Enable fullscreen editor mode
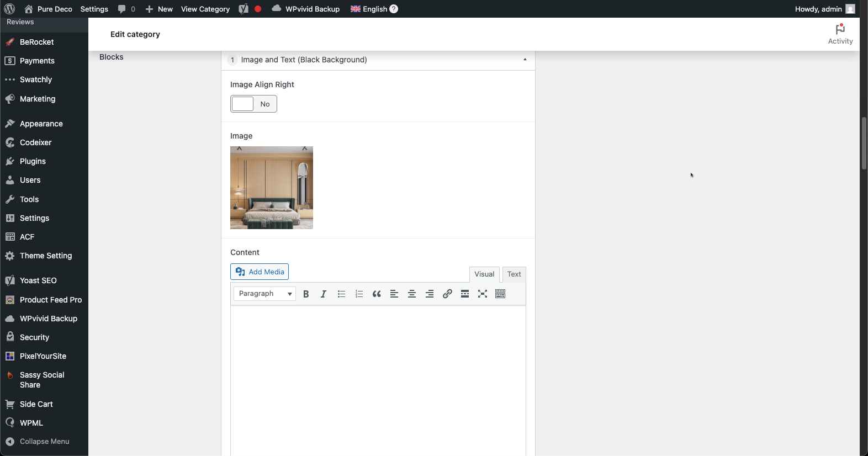This screenshot has height=456, width=868. click(483, 294)
